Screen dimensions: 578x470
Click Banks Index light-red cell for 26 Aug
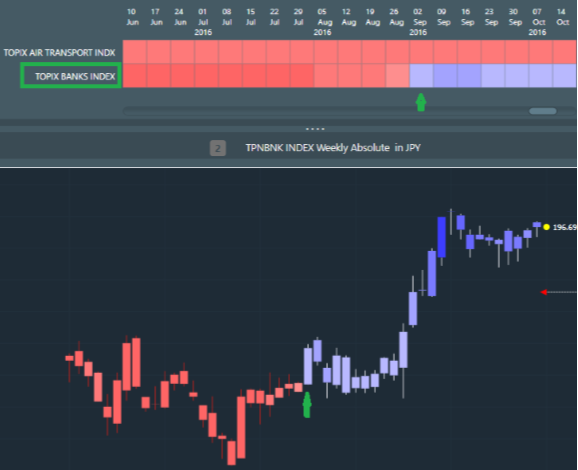click(397, 76)
